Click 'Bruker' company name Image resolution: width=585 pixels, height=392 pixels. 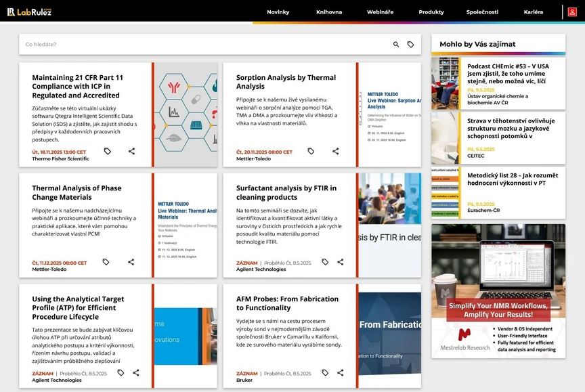pyautogui.click(x=244, y=380)
